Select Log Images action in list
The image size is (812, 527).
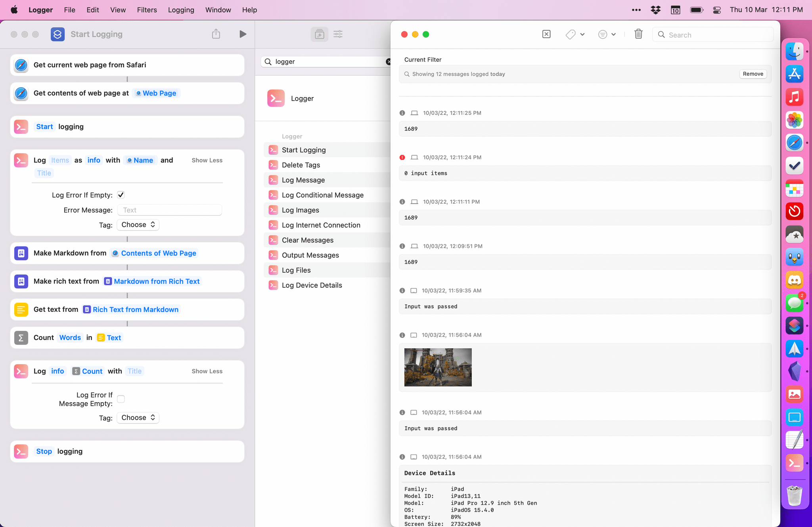click(x=327, y=210)
